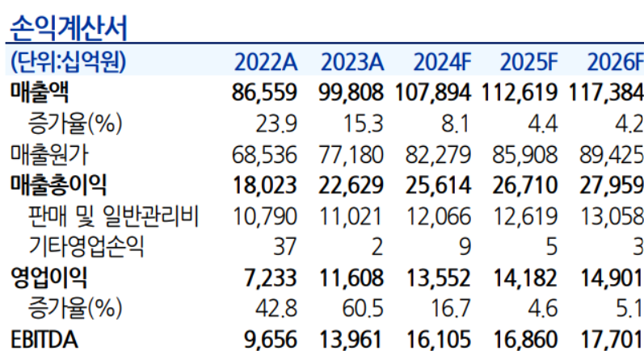Select the 매출총이익 row label
Viewport: 644px width, 351px height.
pos(57,185)
